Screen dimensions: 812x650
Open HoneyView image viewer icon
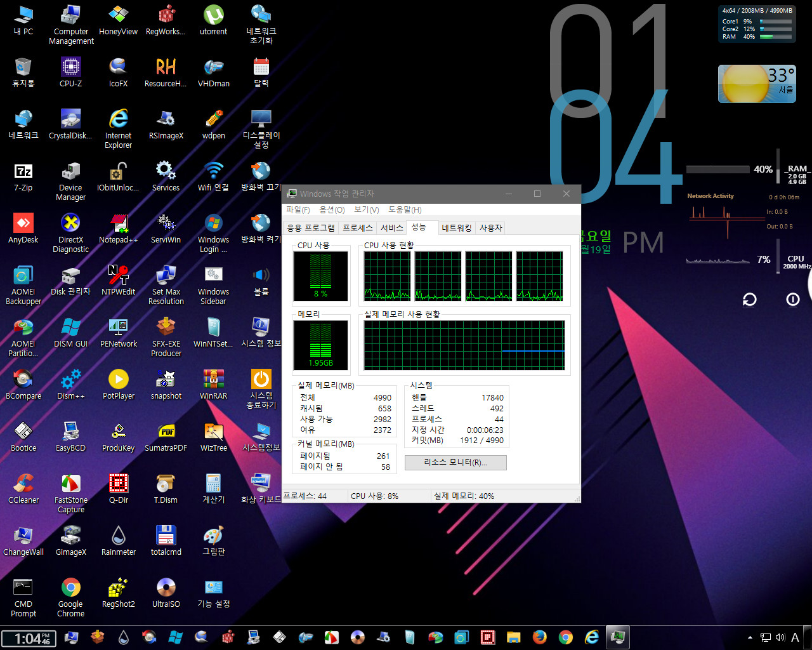pos(118,20)
